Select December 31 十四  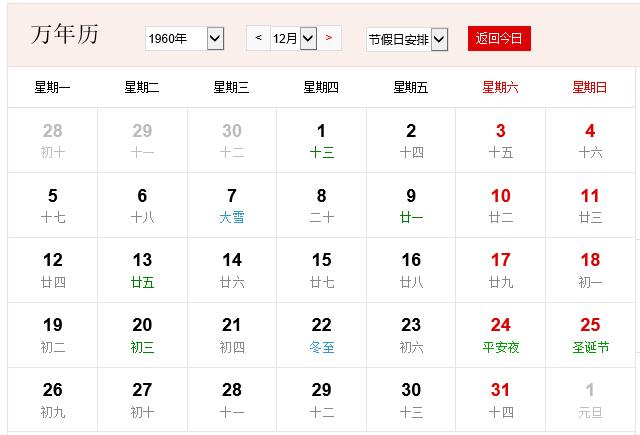click(x=500, y=399)
